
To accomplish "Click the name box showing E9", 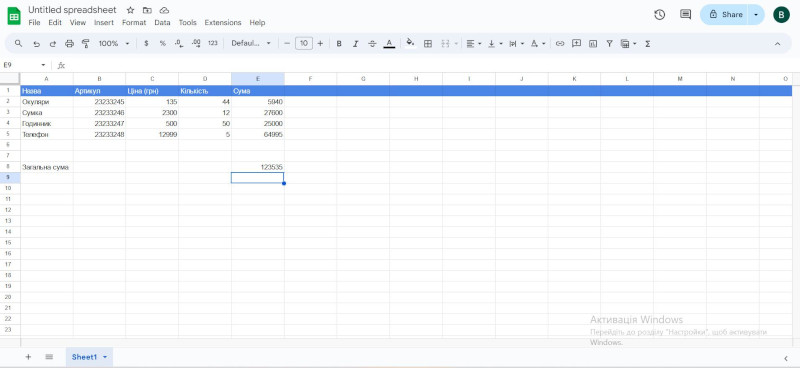I will click(23, 65).
